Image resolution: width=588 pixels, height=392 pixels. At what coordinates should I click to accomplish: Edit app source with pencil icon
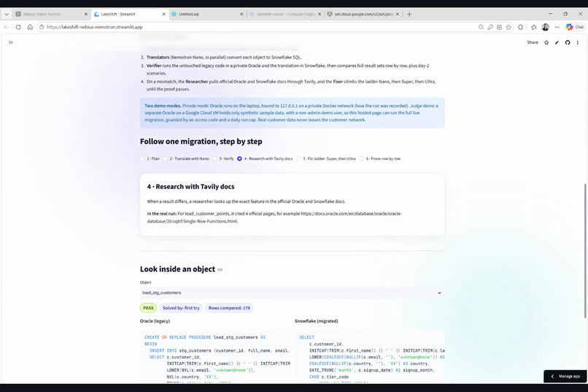pos(557,42)
